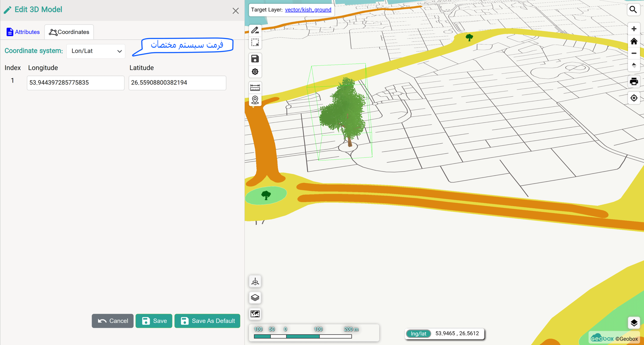Click the tree marker on the upper road
Image resolution: width=644 pixels, height=345 pixels.
[469, 37]
